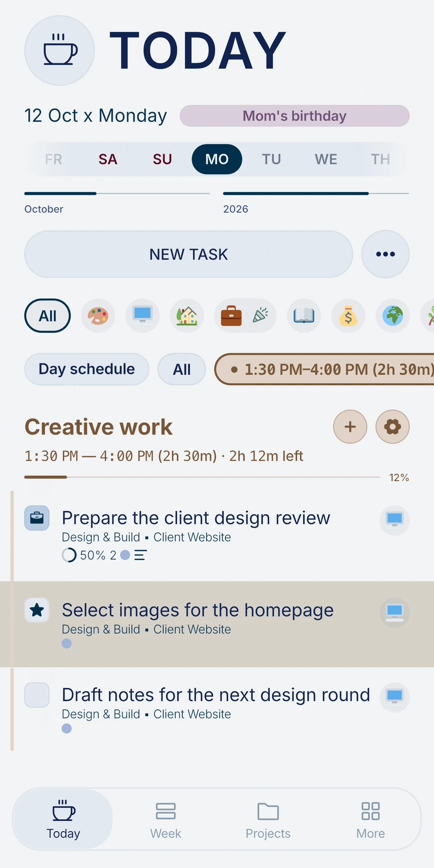Open Creative work block settings gear

pos(392,427)
